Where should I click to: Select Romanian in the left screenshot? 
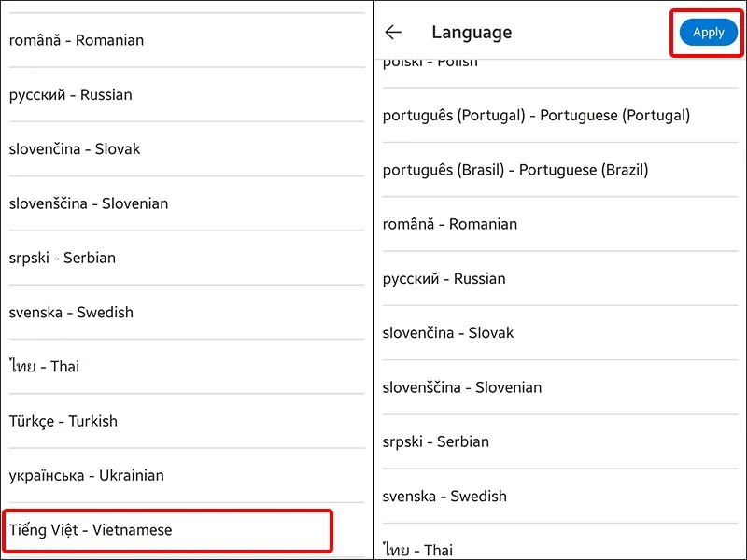pos(77,41)
